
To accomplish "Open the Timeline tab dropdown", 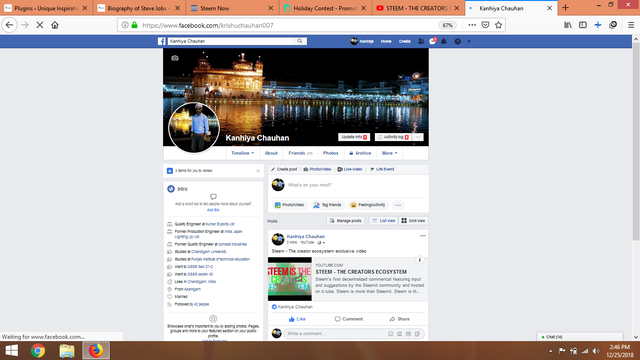I will [242, 153].
